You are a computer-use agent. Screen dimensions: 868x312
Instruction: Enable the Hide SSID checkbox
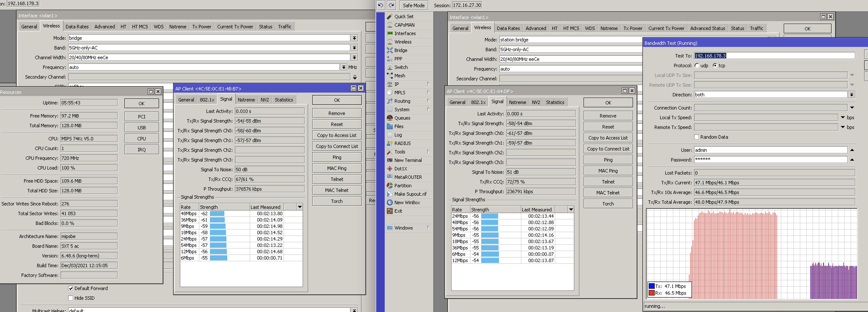click(70, 298)
